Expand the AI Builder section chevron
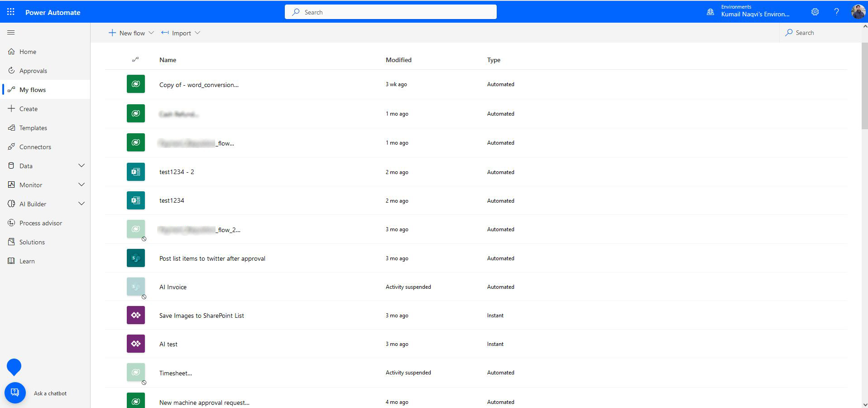This screenshot has height=408, width=868. (x=82, y=204)
